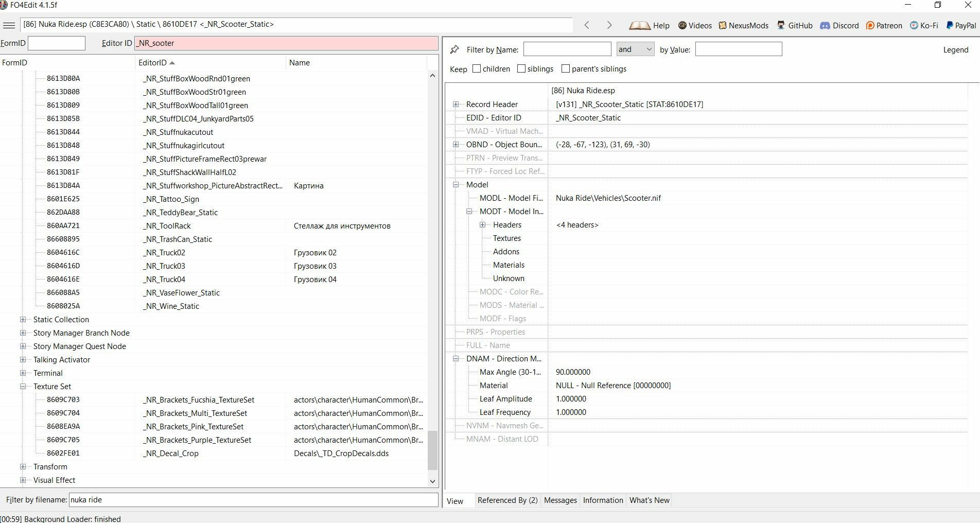This screenshot has width=980, height=523.
Task: Open the Legend button
Action: click(955, 50)
